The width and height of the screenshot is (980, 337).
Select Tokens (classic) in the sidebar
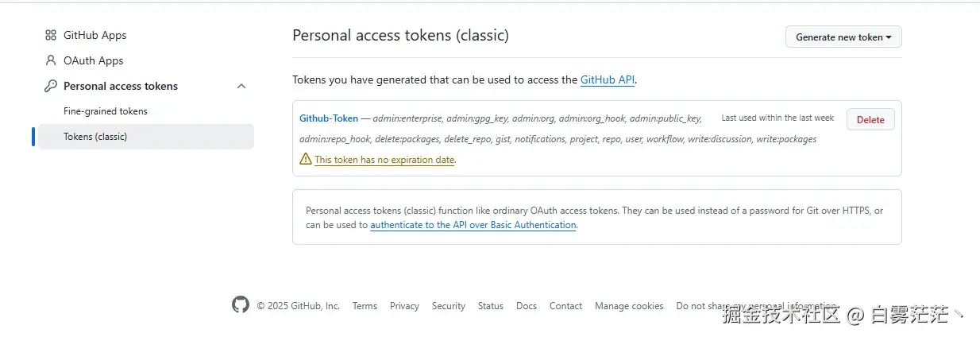pyautogui.click(x=95, y=137)
